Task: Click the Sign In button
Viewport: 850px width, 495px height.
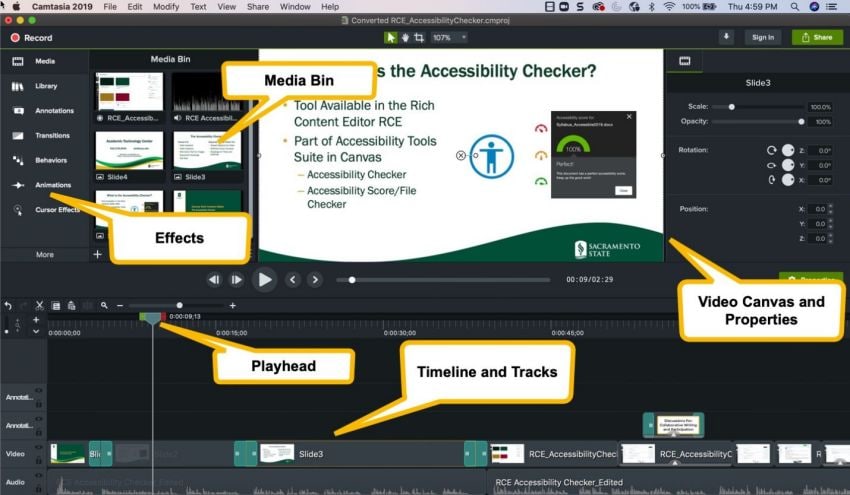Action: click(x=763, y=37)
